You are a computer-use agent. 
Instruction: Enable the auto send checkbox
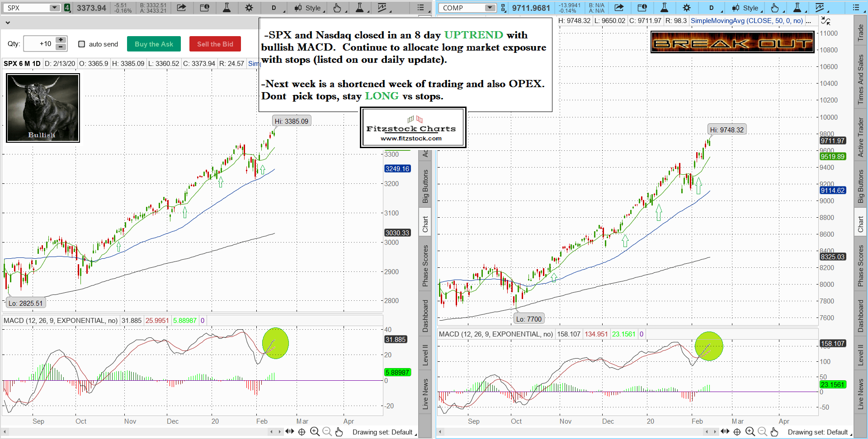pyautogui.click(x=82, y=44)
